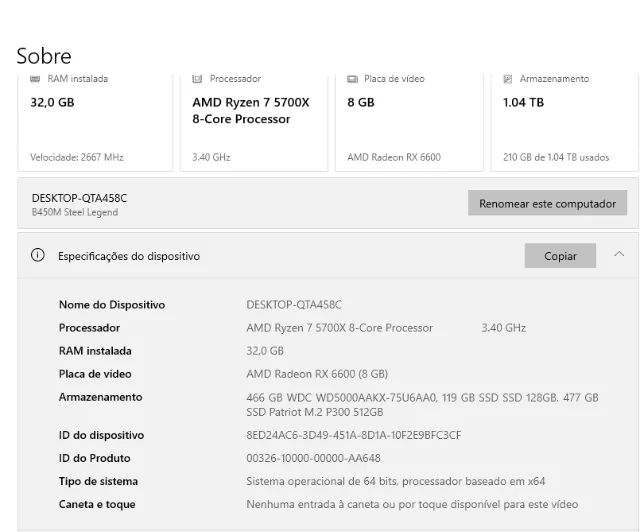Click Armazenamento card header label
This screenshot has height=532, width=640.
tap(554, 79)
